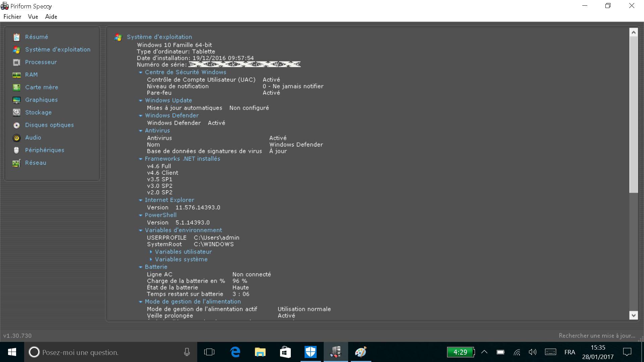Select the Audio speaker icon

coord(16,138)
